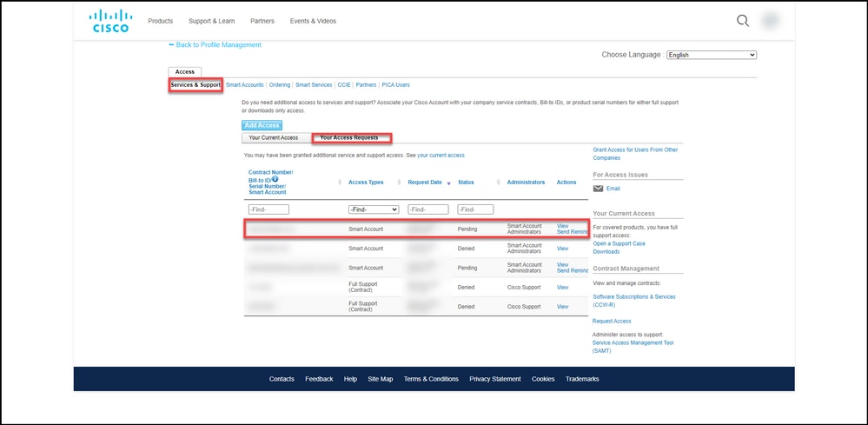
Task: Click the Cisco logo
Action: [x=109, y=21]
